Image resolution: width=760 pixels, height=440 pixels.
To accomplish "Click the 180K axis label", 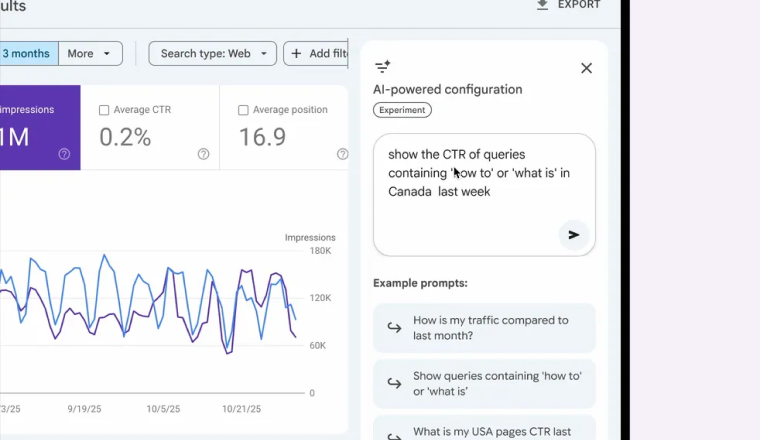I will (x=320, y=251).
